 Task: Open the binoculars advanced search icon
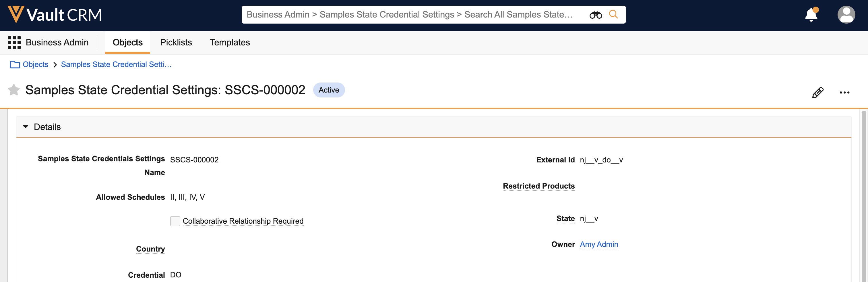(595, 15)
